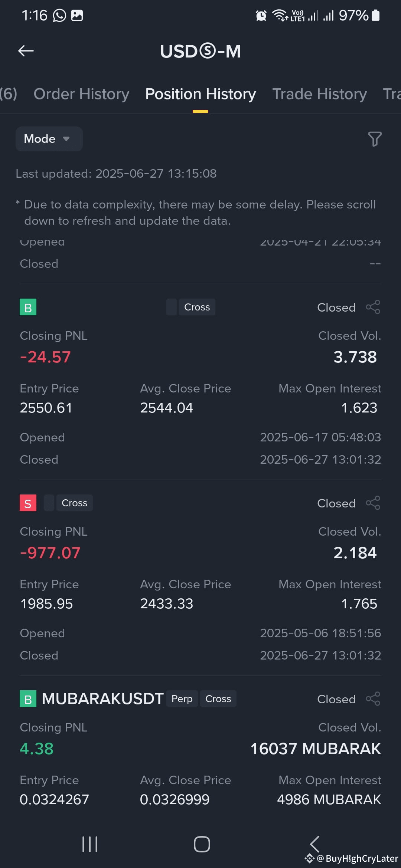Tap the Android home button
The height and width of the screenshot is (868, 401).
(202, 844)
